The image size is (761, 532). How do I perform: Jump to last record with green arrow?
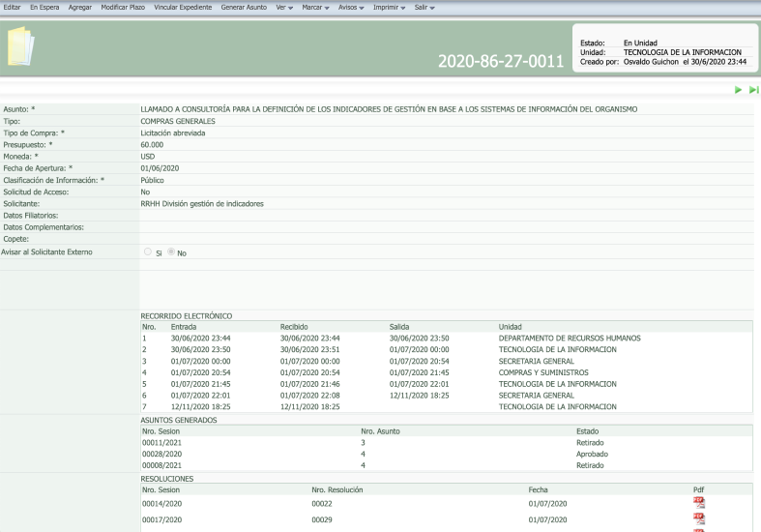(x=752, y=90)
